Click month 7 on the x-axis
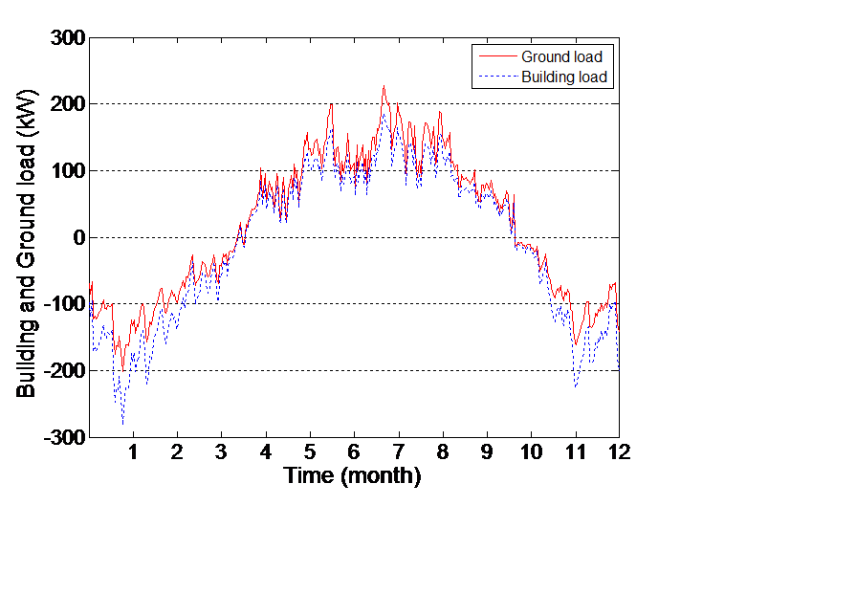Image resolution: width=856 pixels, height=616 pixels. coord(399,452)
